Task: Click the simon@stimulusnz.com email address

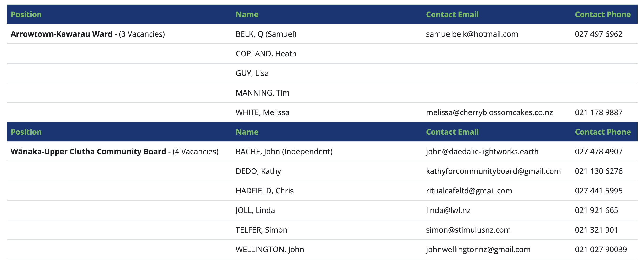Action: (x=468, y=230)
